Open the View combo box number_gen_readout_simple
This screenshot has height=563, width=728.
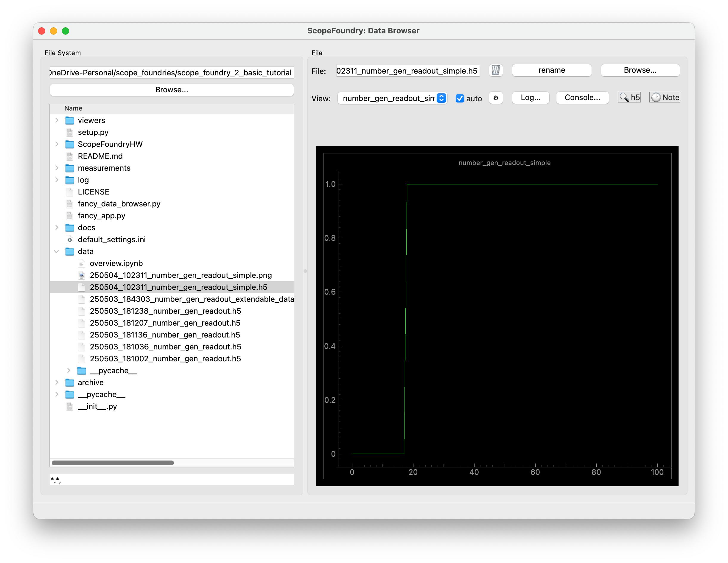(x=392, y=98)
